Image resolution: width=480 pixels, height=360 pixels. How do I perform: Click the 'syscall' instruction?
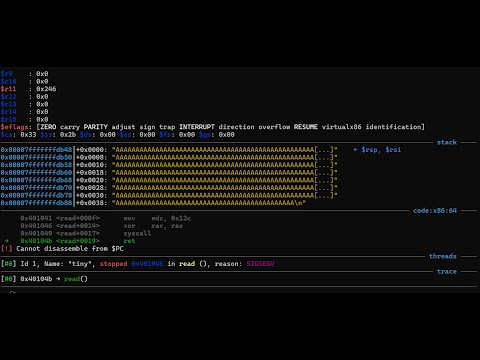tap(137, 233)
